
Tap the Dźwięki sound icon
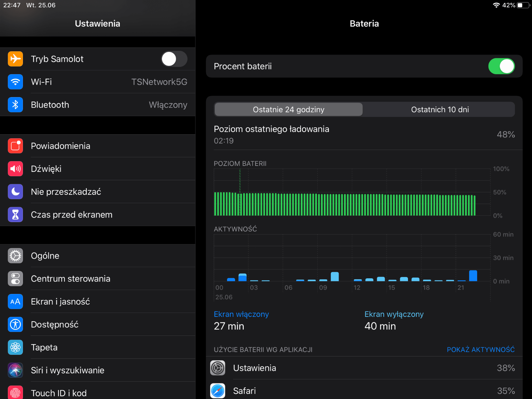(x=15, y=169)
